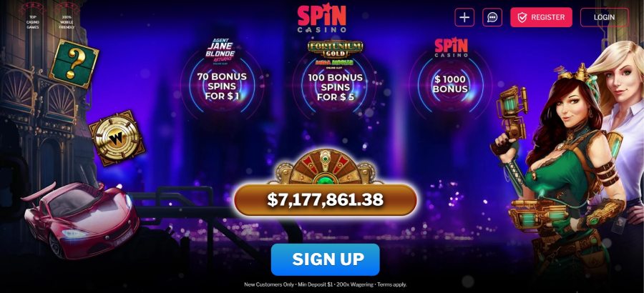Click the Agent Jane Blonde Returns logo

click(220, 51)
